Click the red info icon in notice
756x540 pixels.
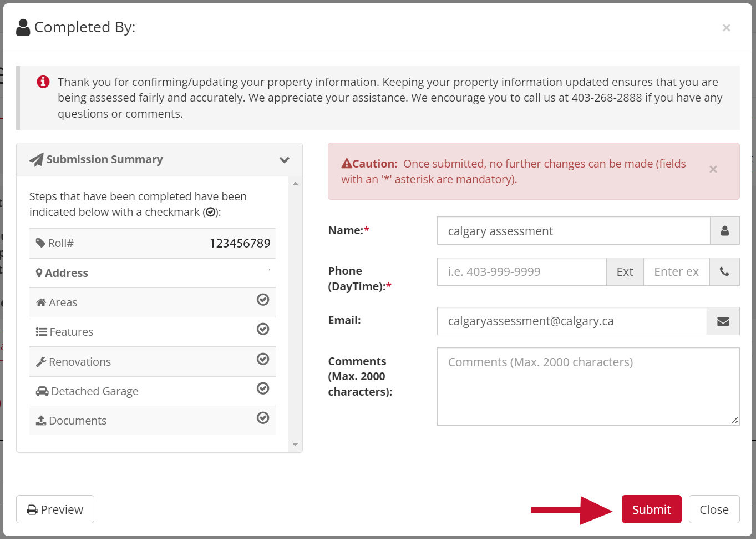pyautogui.click(x=43, y=82)
